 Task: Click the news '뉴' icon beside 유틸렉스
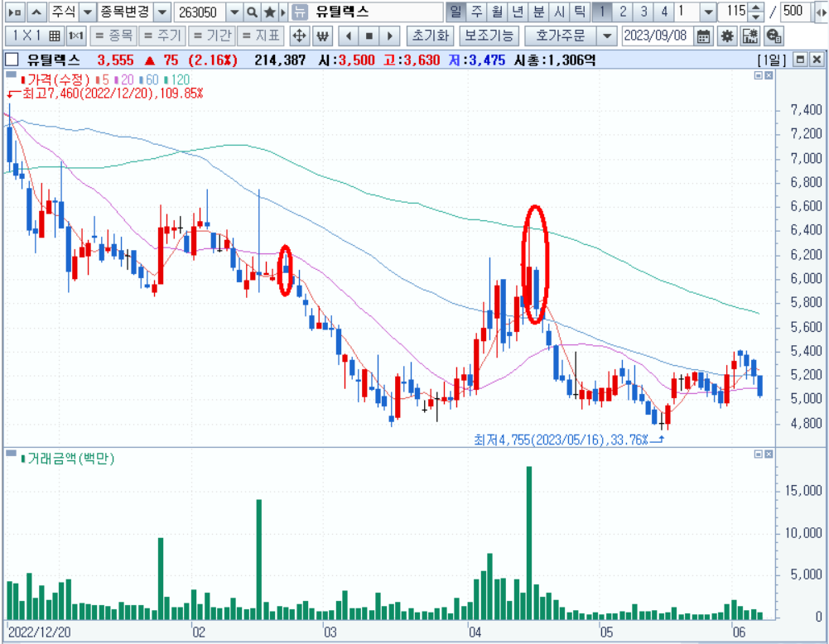coord(299,12)
